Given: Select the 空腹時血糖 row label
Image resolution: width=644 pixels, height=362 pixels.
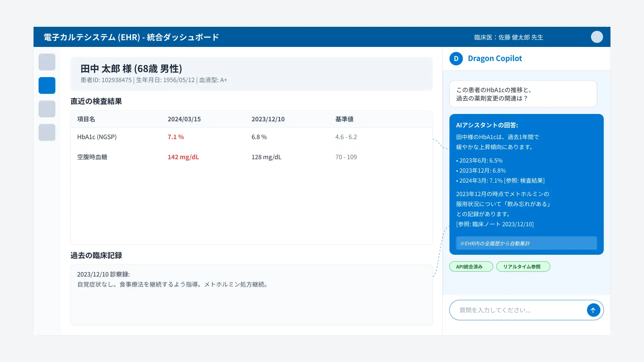Looking at the screenshot, I should (x=92, y=157).
